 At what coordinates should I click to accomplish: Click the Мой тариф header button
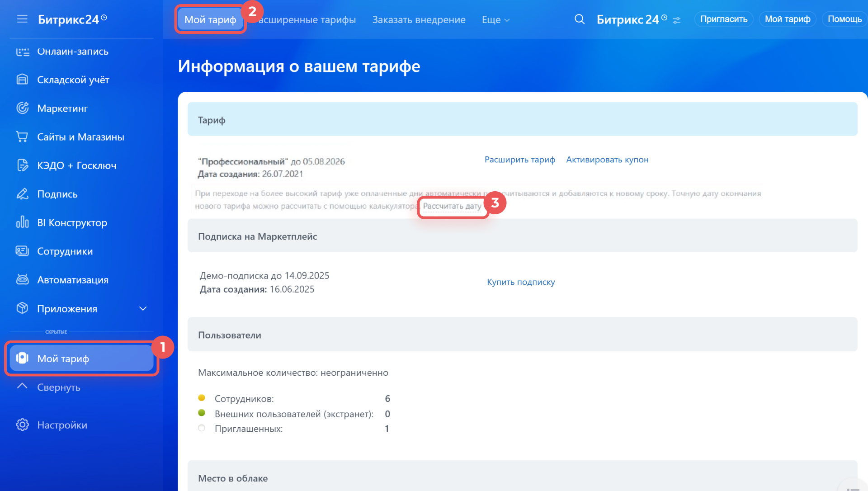[788, 19]
